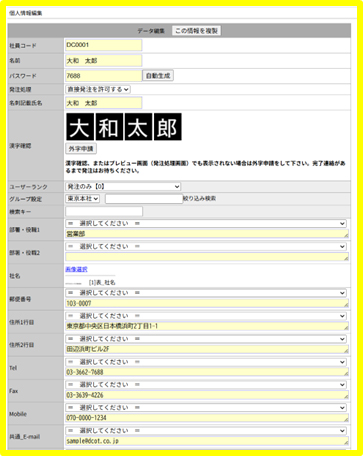This screenshot has width=363, height=456.
Task: Open the グループ設定 東京本社 dropdown
Action: tap(82, 199)
